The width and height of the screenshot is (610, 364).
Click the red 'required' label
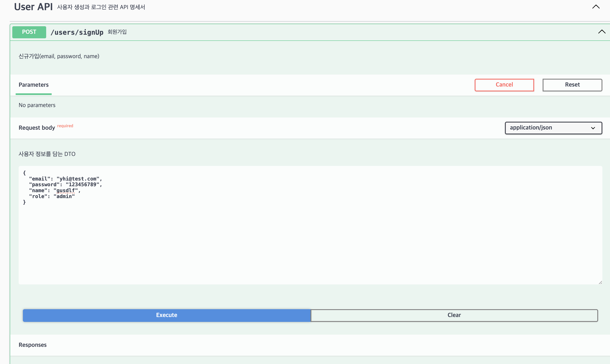65,126
